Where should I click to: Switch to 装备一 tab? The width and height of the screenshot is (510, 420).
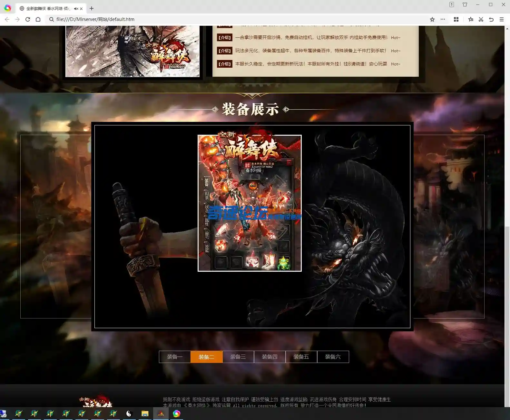(x=175, y=357)
